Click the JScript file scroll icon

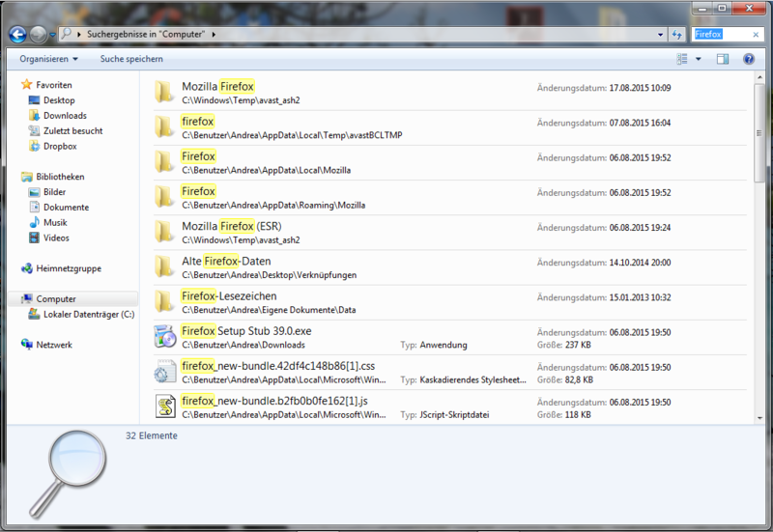[165, 406]
